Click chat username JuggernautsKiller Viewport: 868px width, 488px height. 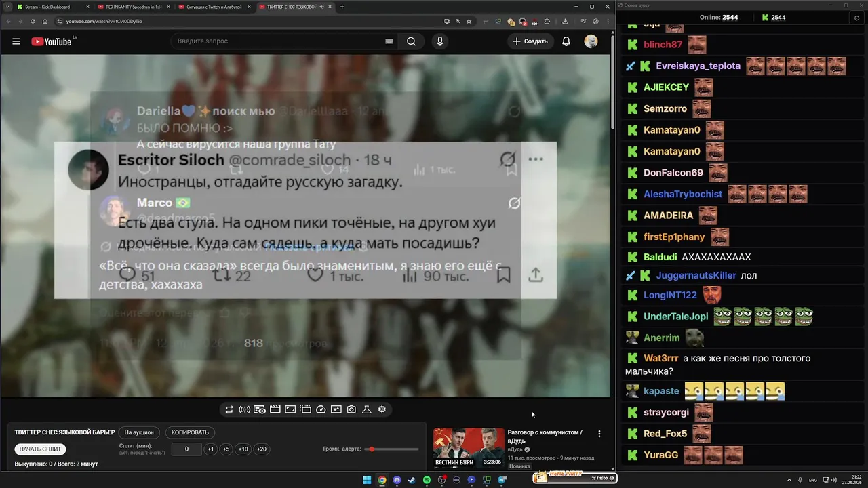(x=696, y=275)
